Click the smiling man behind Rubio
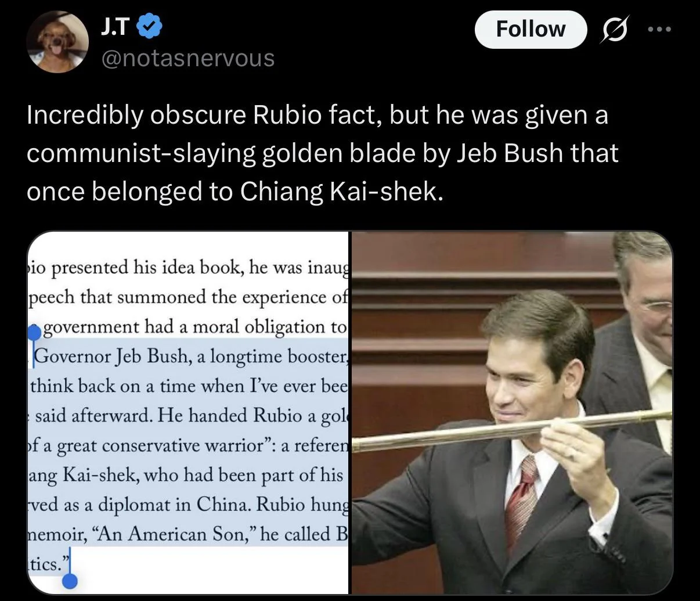The image size is (700, 601). click(x=644, y=302)
